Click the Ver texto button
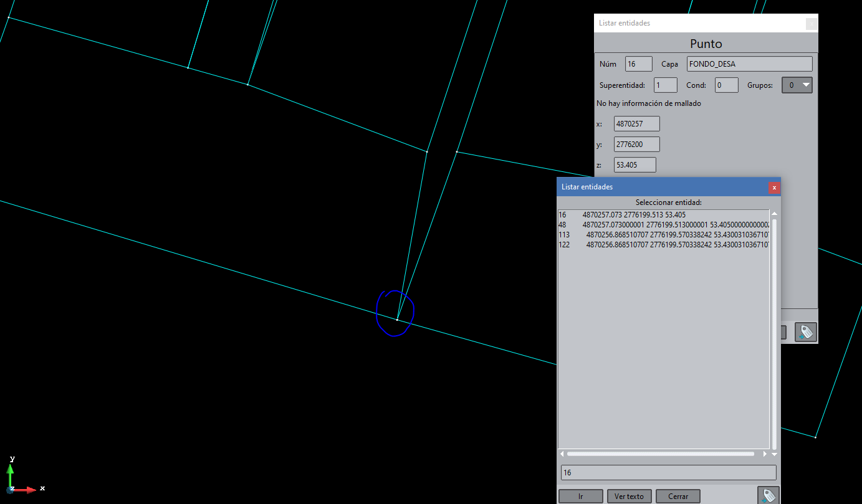 [630, 497]
